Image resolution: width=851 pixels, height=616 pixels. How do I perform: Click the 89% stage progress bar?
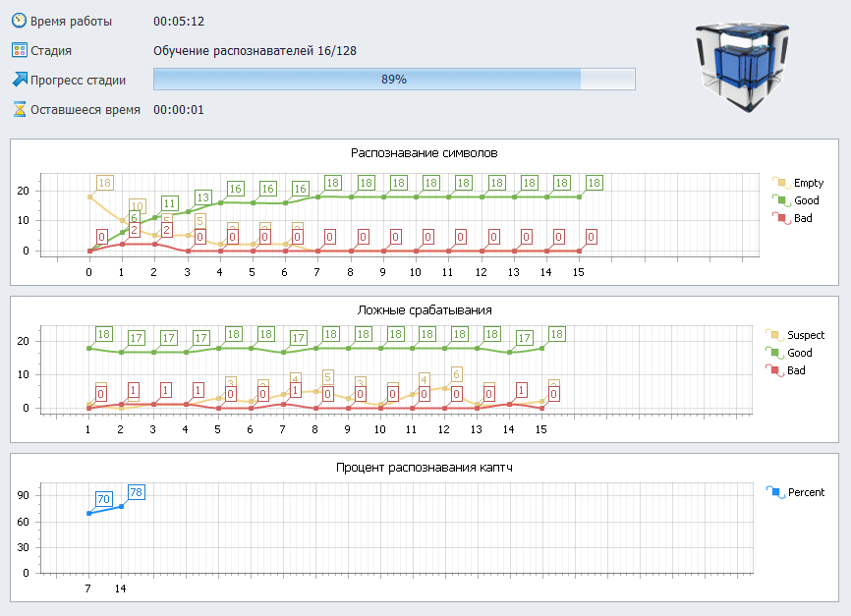[x=394, y=80]
